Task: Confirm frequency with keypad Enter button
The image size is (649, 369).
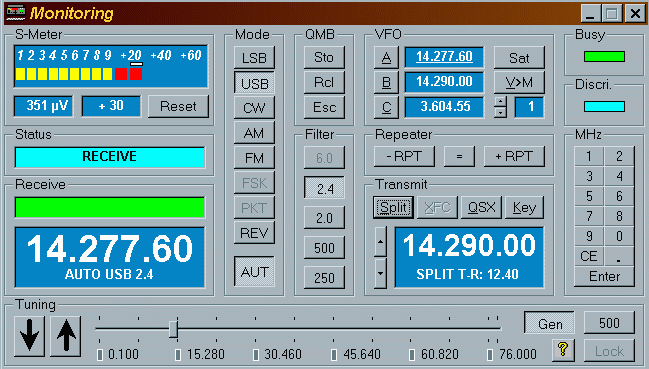Action: pos(604,276)
